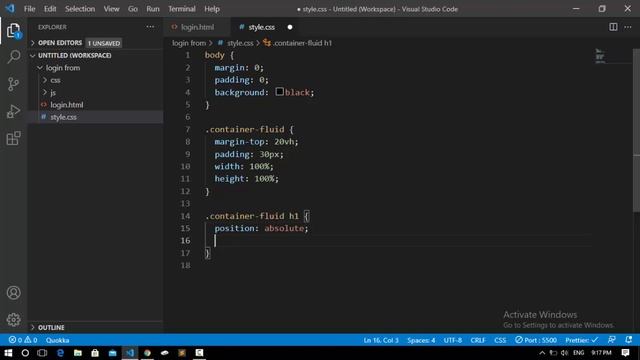Screen dimensions: 640x360
Task: Click the VS Code logo icon
Action: [x=10, y=9]
